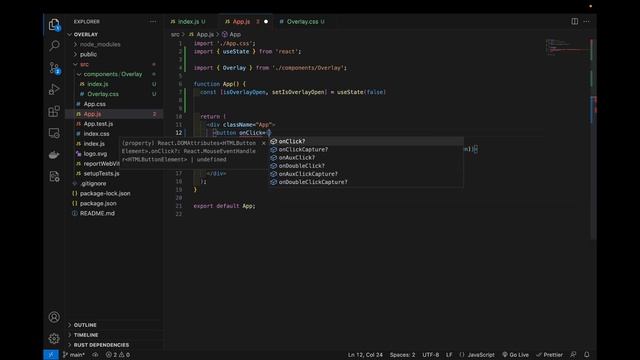The width and height of the screenshot is (640, 360).
Task: Open the Docker whale icon view
Action: pos(54,155)
